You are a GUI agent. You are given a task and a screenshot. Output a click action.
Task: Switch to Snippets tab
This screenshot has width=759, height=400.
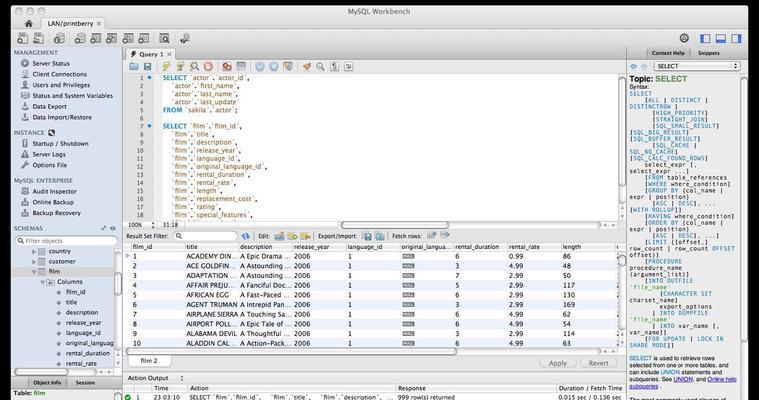709,53
